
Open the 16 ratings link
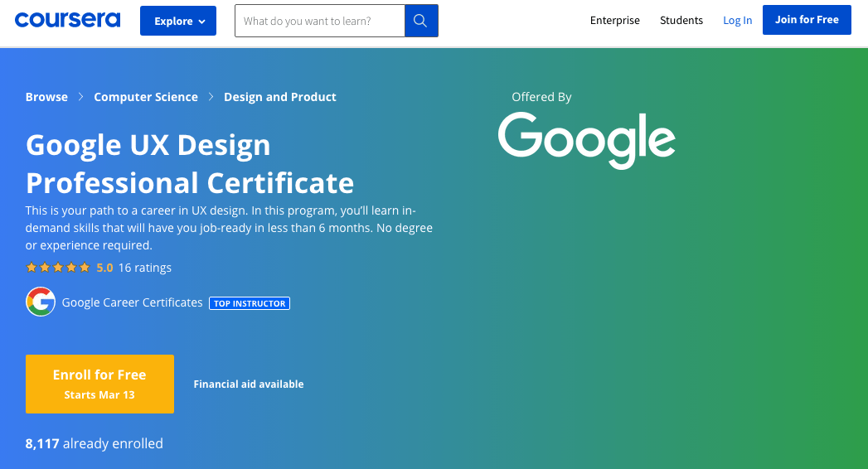145,268
